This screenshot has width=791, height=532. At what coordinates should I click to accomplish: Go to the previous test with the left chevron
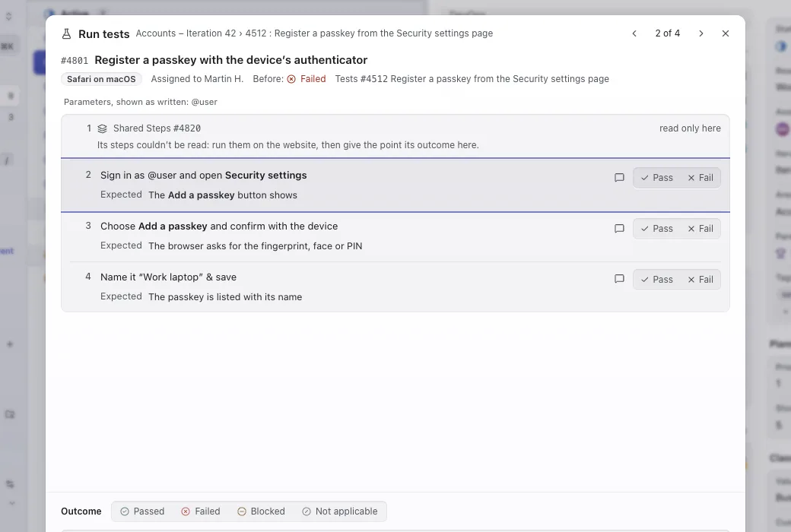point(634,33)
